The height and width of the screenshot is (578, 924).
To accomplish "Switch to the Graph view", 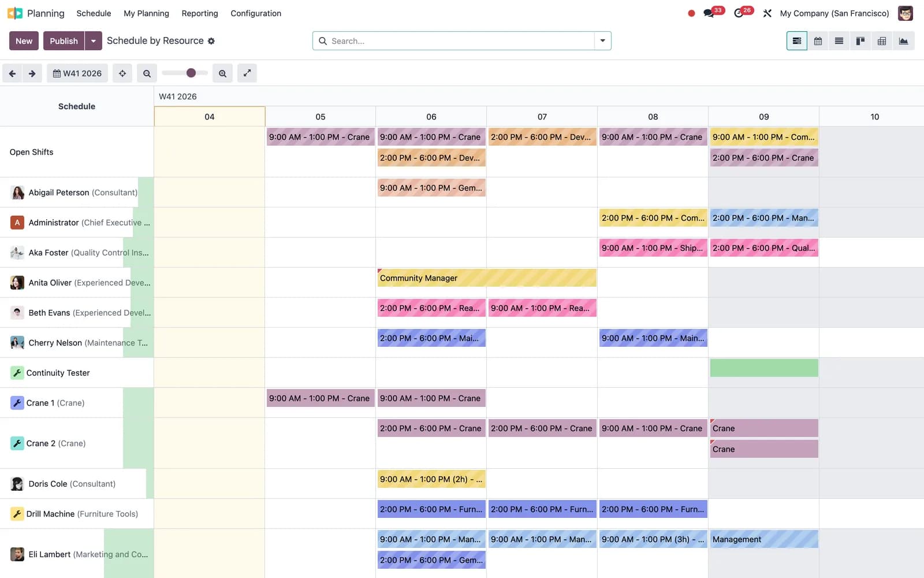I will [903, 41].
